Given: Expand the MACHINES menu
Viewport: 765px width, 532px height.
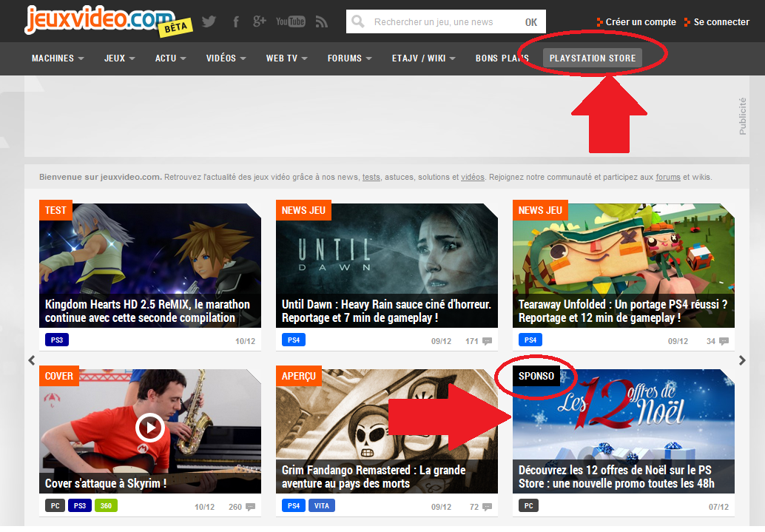Looking at the screenshot, I should pyautogui.click(x=58, y=58).
